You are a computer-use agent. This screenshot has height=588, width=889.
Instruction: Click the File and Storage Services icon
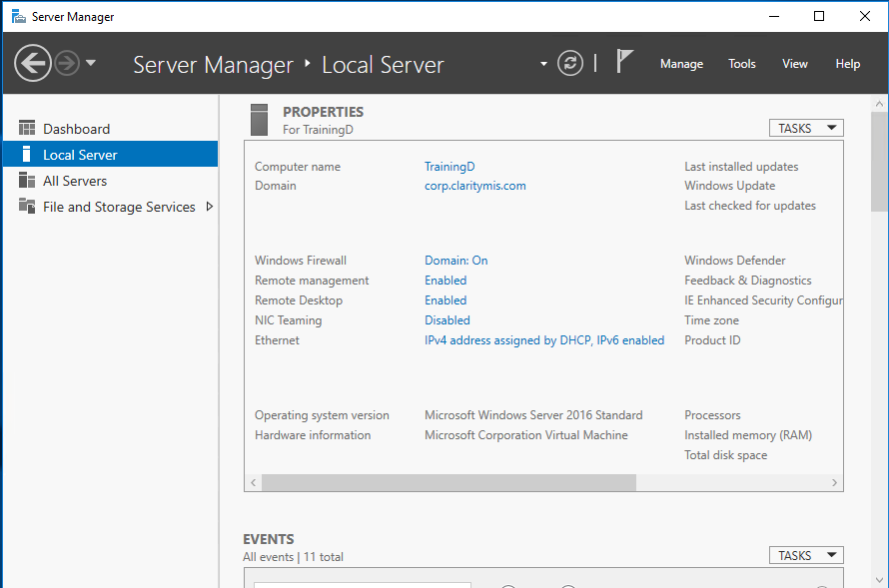(x=27, y=205)
